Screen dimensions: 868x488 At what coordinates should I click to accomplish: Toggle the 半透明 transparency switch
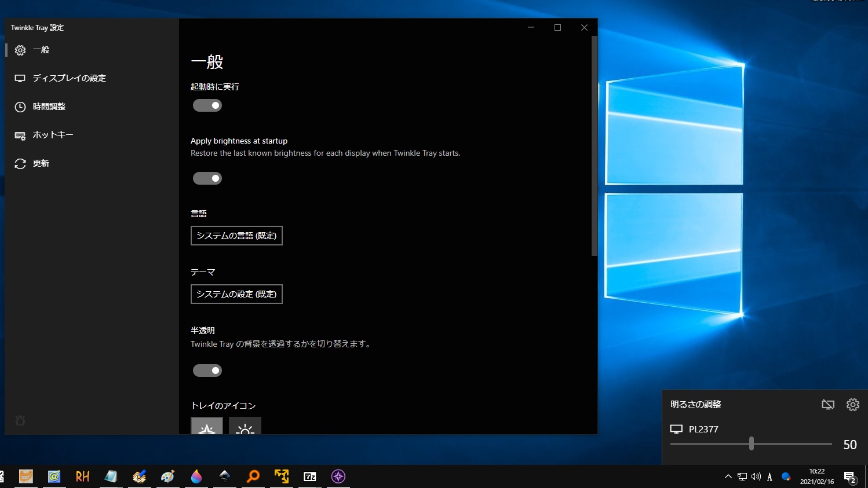click(207, 370)
